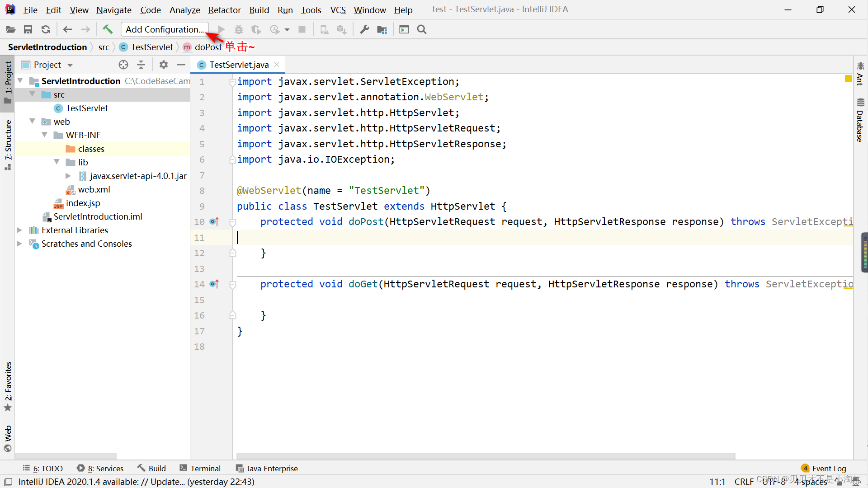This screenshot has height=488, width=868.
Task: Click the Search Everywhere magnifier icon
Action: 422,29
